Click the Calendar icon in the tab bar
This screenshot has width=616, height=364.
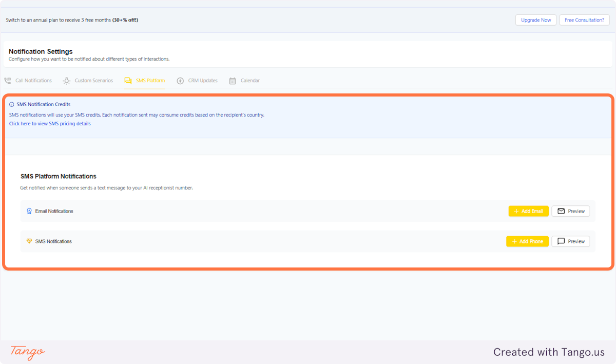232,81
